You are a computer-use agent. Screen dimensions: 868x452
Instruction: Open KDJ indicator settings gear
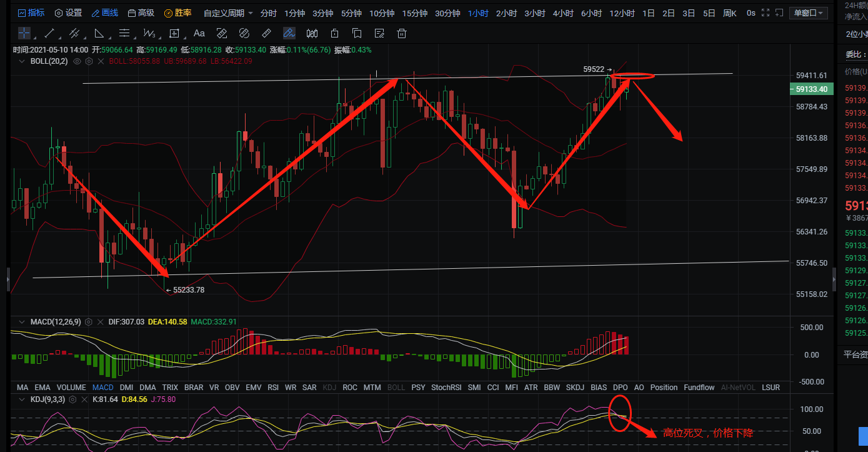coord(72,399)
